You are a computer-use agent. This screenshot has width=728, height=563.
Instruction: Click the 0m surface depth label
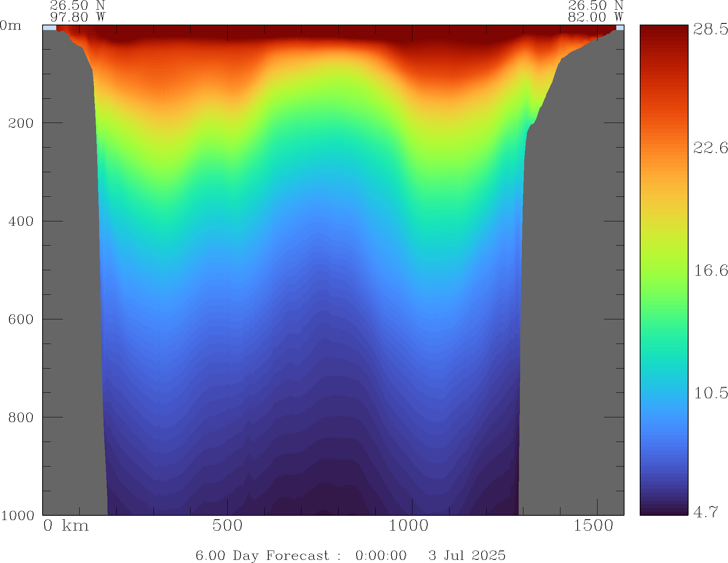pyautogui.click(x=11, y=26)
